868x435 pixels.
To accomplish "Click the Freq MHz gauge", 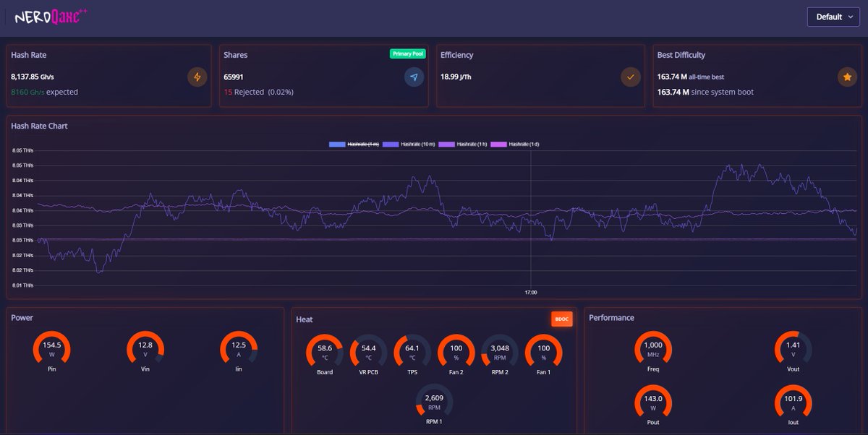I will point(653,350).
